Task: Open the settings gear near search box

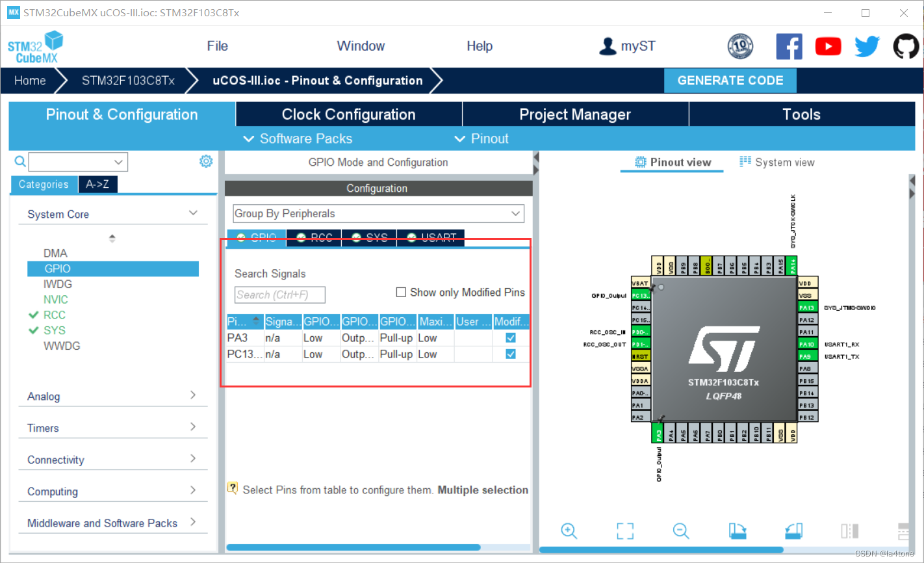Action: [x=206, y=161]
